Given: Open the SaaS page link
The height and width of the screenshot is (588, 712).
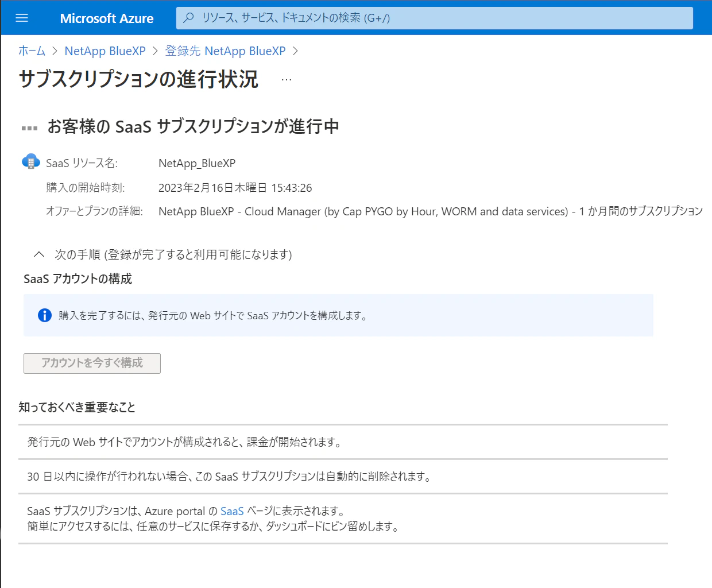Looking at the screenshot, I should point(232,511).
